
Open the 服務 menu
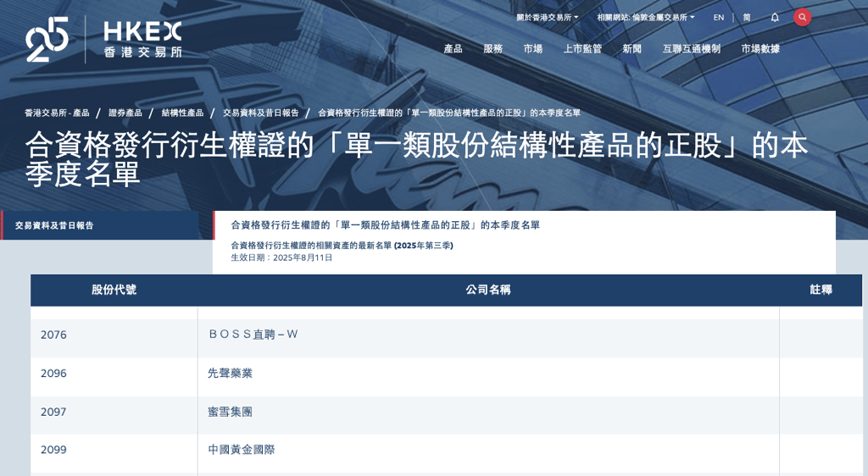pyautogui.click(x=492, y=48)
